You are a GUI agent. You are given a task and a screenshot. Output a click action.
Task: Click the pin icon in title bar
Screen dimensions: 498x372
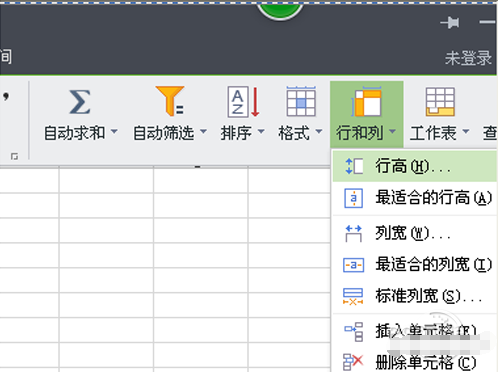click(450, 23)
